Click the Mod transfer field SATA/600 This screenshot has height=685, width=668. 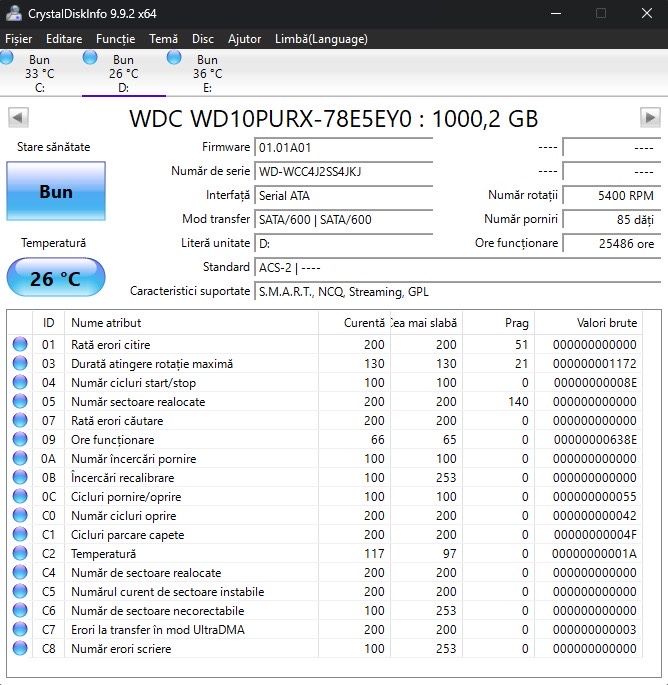[x=344, y=220]
